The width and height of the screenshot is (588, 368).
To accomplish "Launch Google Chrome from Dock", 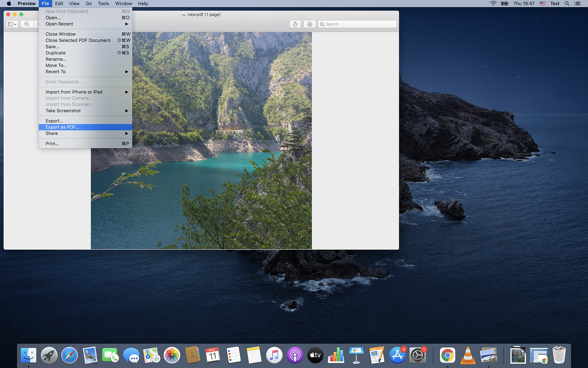I will (x=447, y=355).
